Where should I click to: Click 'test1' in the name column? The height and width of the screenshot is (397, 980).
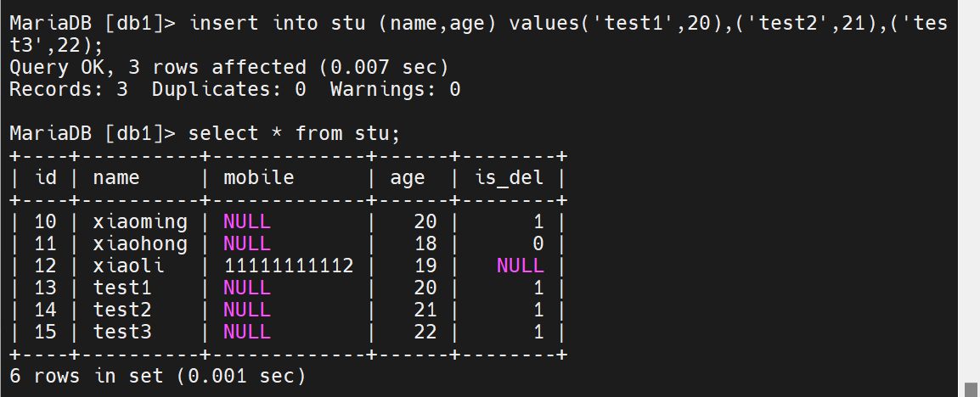[122, 288]
